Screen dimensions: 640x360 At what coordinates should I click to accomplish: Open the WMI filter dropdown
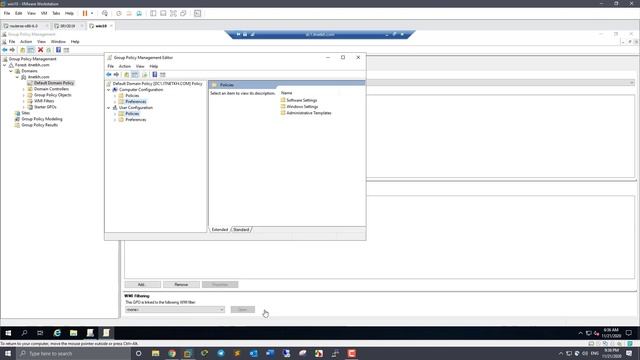[x=175, y=310]
